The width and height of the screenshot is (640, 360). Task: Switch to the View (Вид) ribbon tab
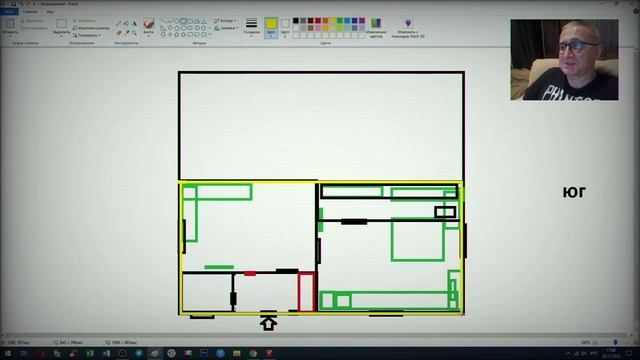(50, 11)
